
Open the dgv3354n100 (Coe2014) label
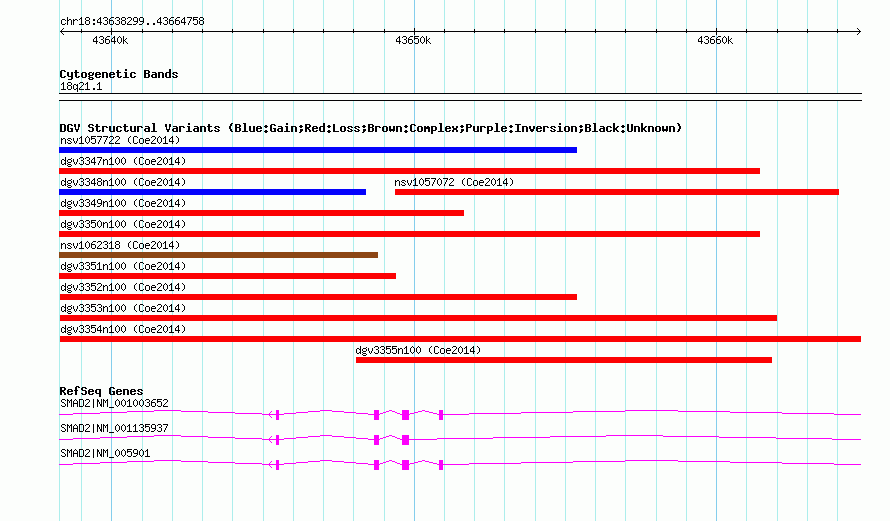pos(123,329)
